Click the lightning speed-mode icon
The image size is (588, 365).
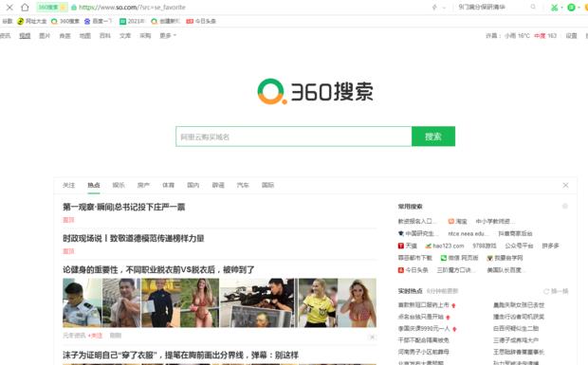(434, 8)
